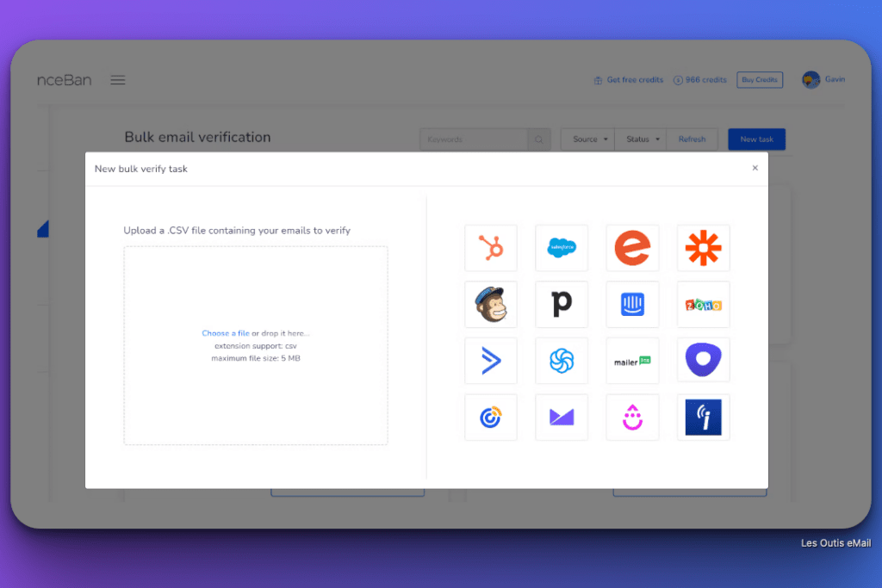
Task: Choose the Pipedrive black p icon
Action: coord(562,304)
